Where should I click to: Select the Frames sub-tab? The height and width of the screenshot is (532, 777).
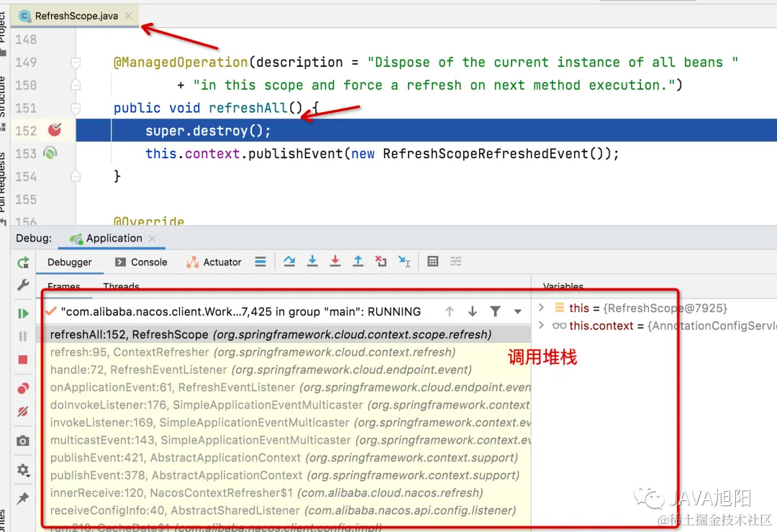pos(64,286)
